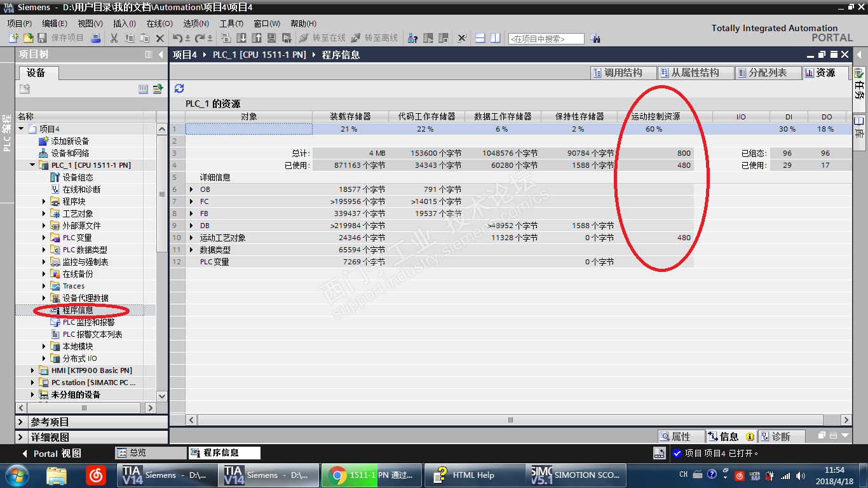The height and width of the screenshot is (488, 868).
Task: Switch to Portal 视图
Action: [x=51, y=454]
